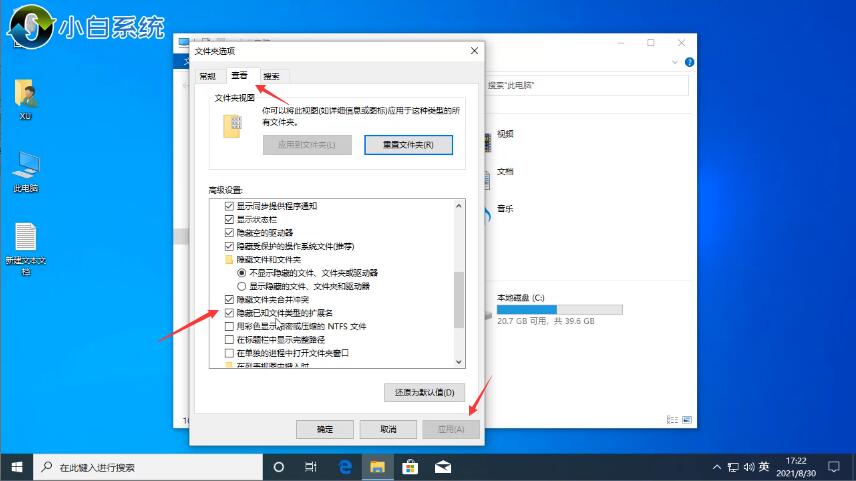This screenshot has height=481, width=856.
Task: Open File Explorer taskbar icon
Action: pos(377,467)
